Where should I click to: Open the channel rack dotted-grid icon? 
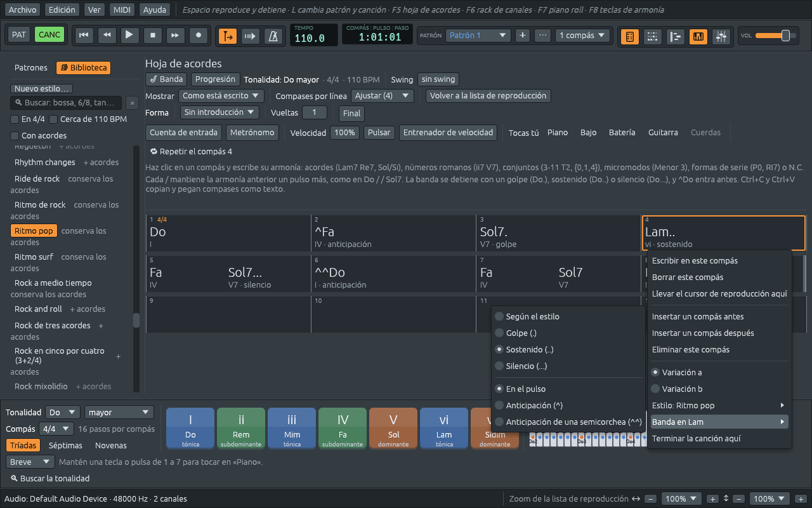pos(652,37)
